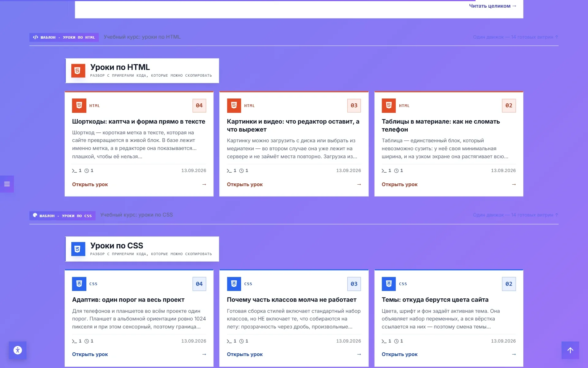Open the lesson Темы: откуда берутся цвета
This screenshot has height=368, width=588.
[x=435, y=300]
